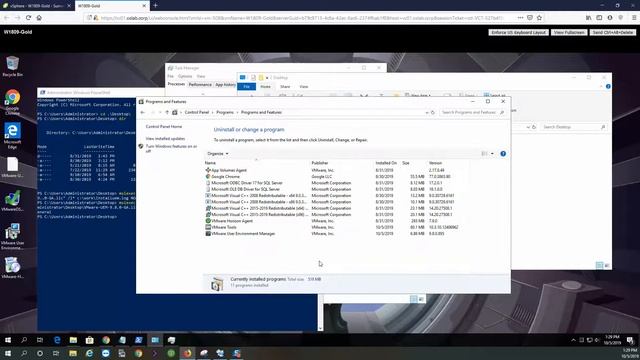
Task: Open the Control Panel Home link
Action: tap(164, 127)
